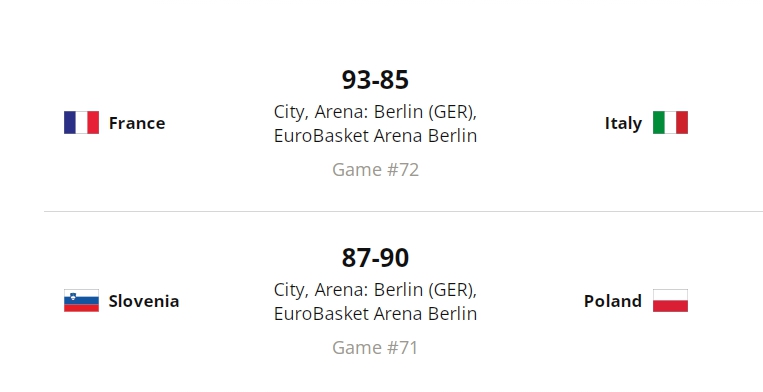This screenshot has width=763, height=392.
Task: Open the France team name
Action: click(137, 123)
